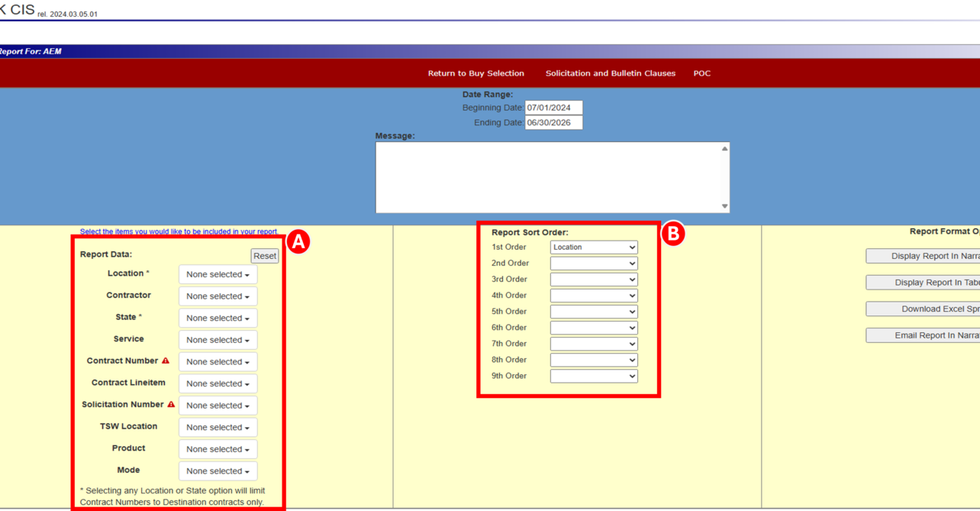The width and height of the screenshot is (980, 511).
Task: Open the 5th Order sort dropdown
Action: coord(594,312)
